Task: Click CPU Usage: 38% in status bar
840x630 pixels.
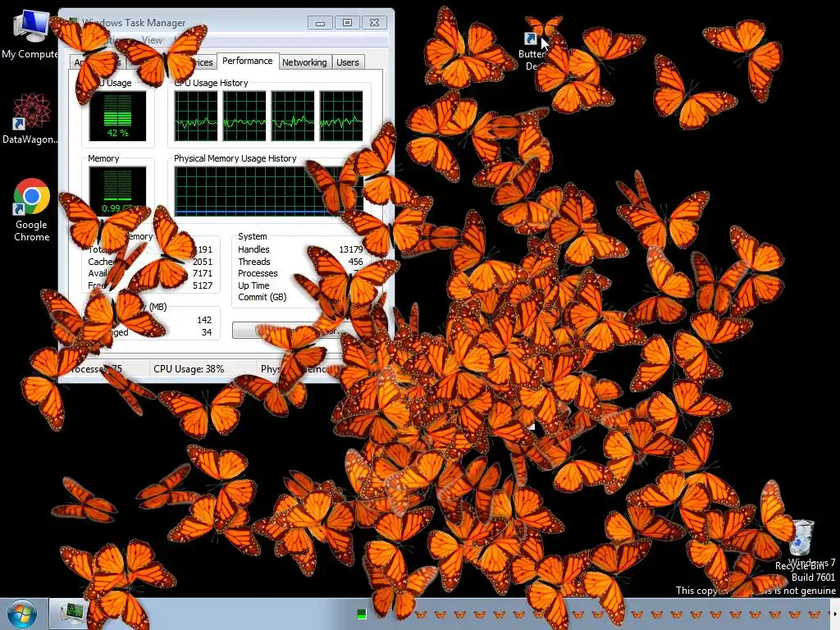Action: (189, 369)
